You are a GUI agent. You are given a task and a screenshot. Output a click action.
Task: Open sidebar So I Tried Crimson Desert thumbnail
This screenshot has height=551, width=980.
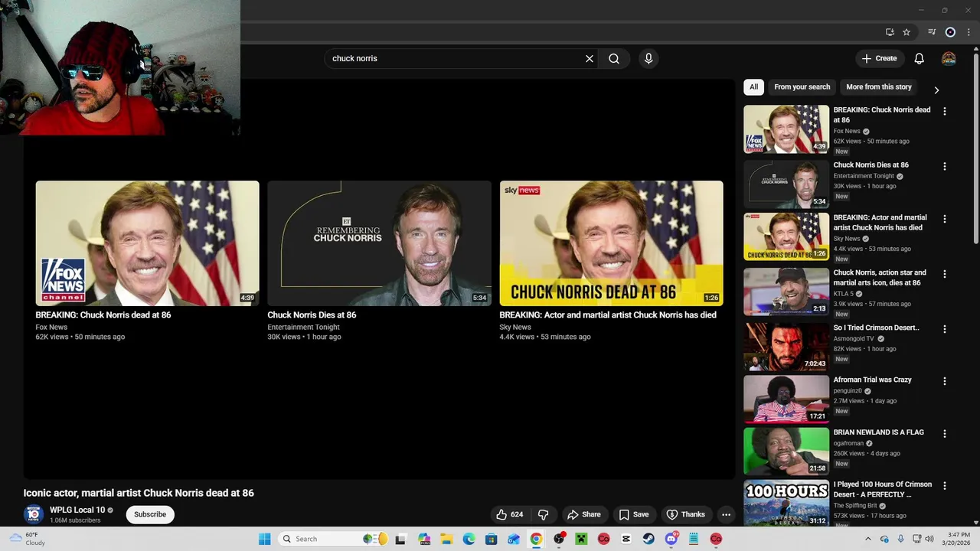[786, 347]
